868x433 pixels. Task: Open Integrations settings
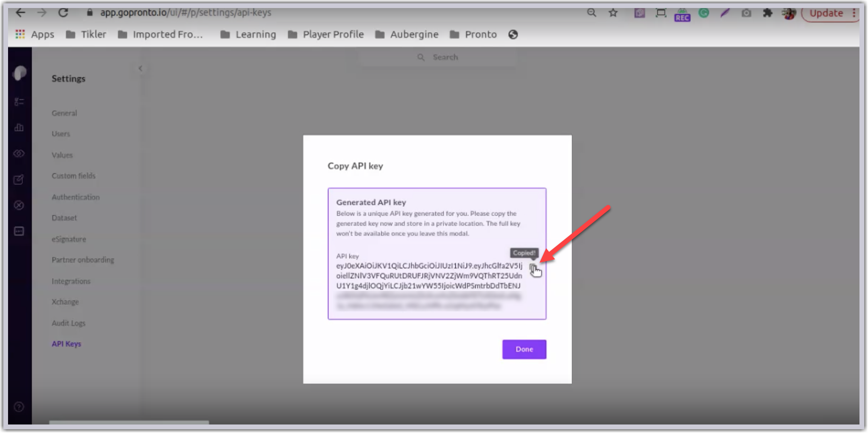(x=71, y=282)
